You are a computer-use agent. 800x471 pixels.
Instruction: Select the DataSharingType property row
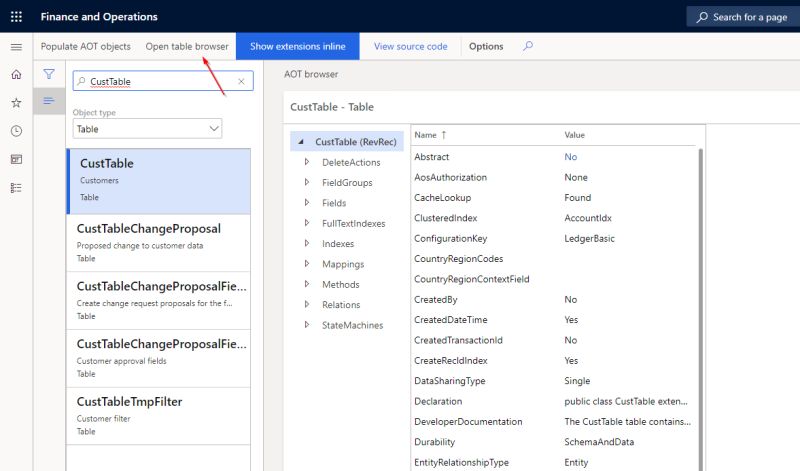(x=554, y=381)
